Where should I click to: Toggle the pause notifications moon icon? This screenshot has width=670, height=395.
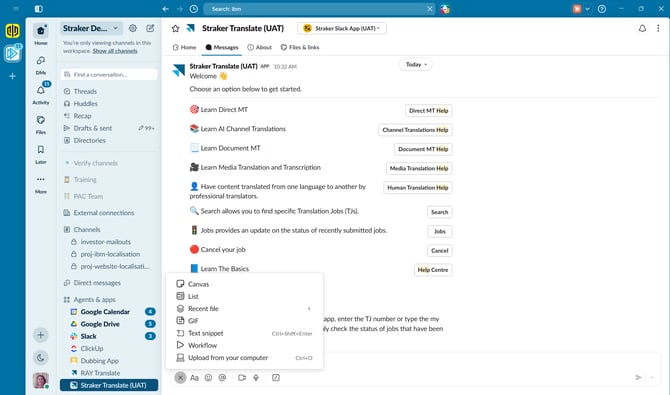pos(41,358)
